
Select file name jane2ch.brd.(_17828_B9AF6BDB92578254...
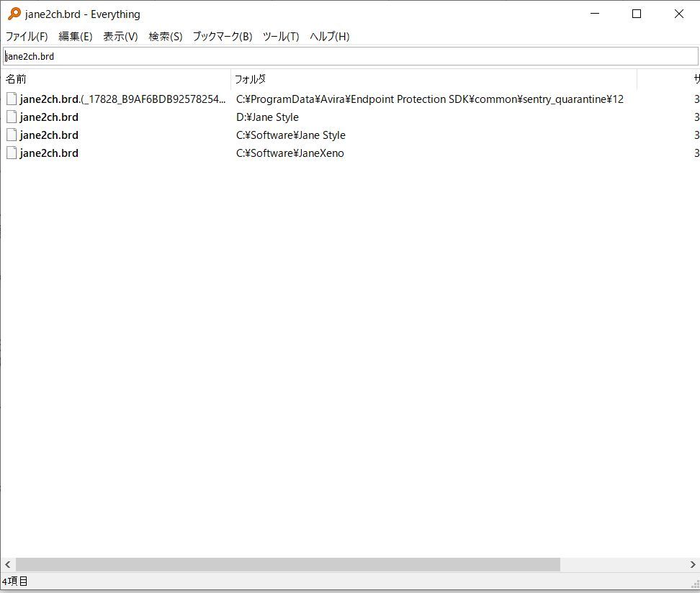[x=122, y=99]
